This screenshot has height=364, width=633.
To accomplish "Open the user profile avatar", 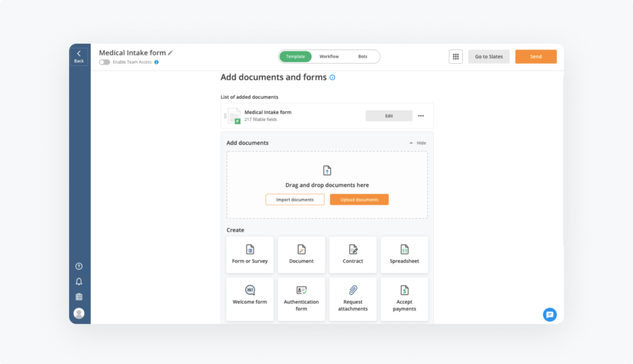I will tap(79, 313).
